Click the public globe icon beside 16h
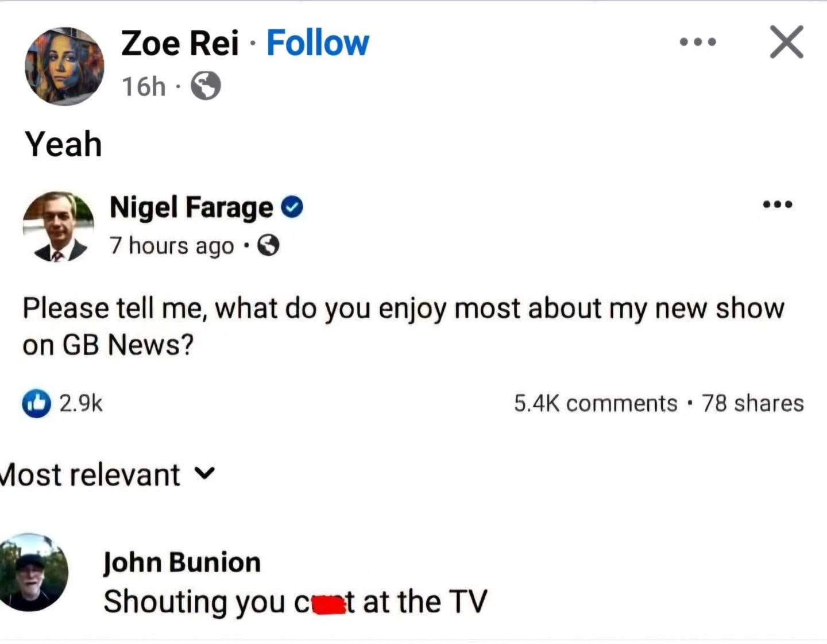This screenshot has width=827, height=644. point(206,86)
